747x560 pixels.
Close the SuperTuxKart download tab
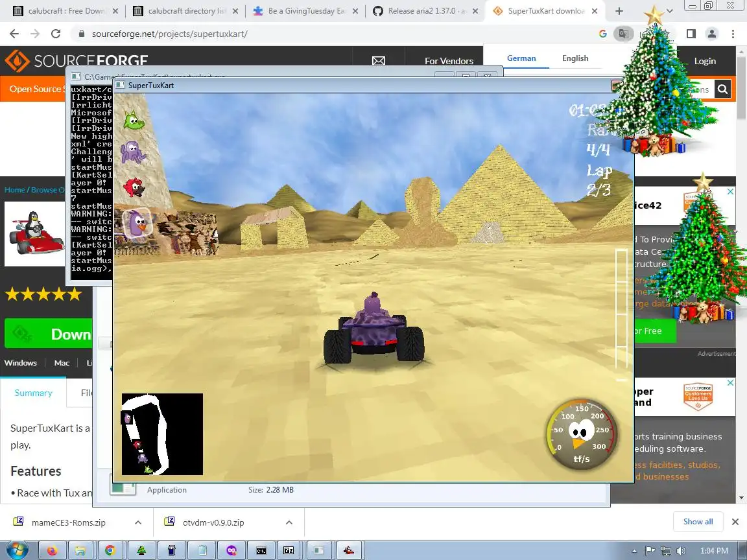click(x=595, y=11)
